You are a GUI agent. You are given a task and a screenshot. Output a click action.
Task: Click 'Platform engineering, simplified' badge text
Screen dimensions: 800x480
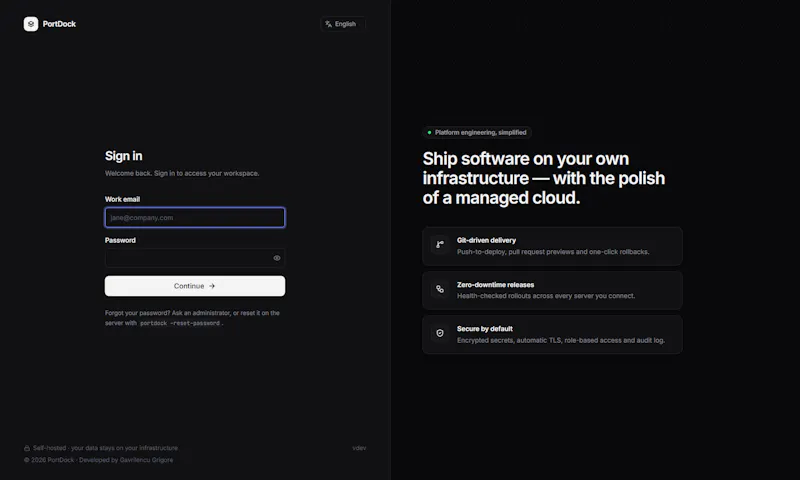click(481, 133)
